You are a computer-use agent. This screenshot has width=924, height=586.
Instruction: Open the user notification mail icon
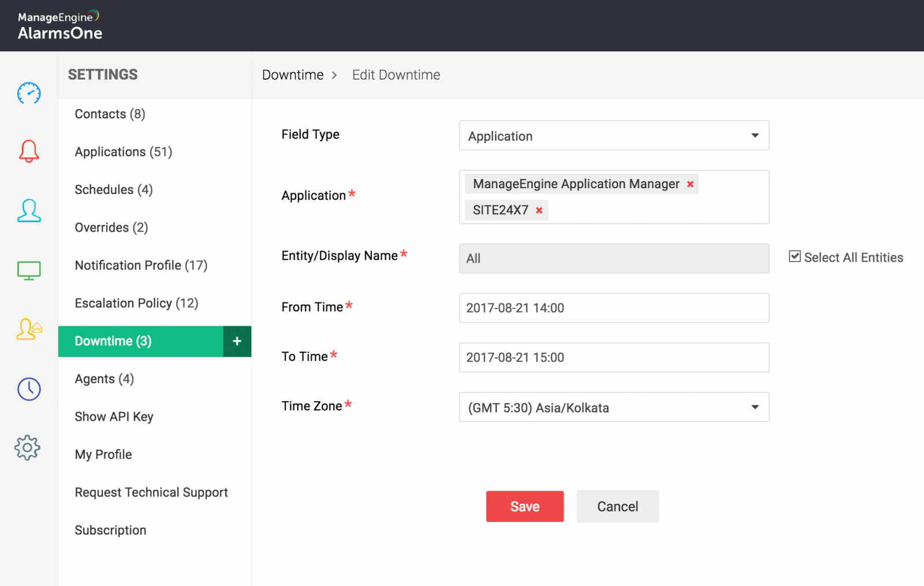(x=29, y=329)
